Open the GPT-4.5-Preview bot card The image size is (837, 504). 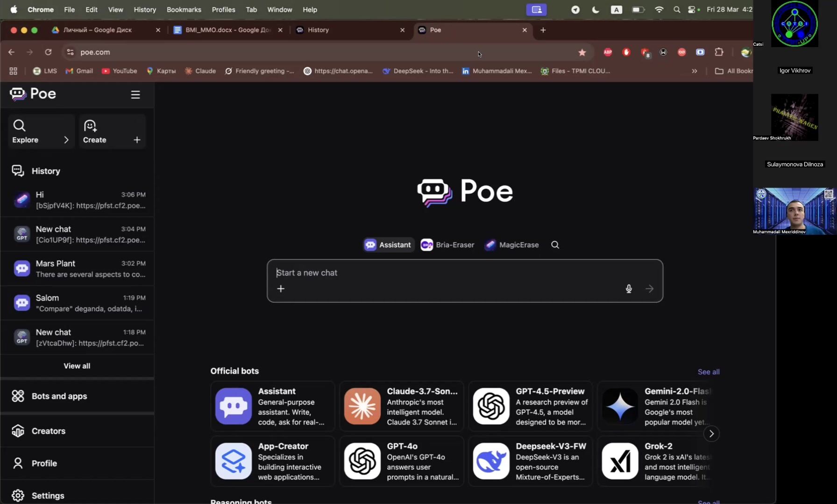531,406
